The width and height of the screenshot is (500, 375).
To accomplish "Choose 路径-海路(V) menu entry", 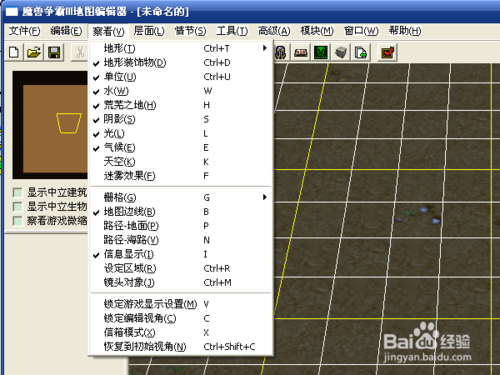I will [x=181, y=240].
